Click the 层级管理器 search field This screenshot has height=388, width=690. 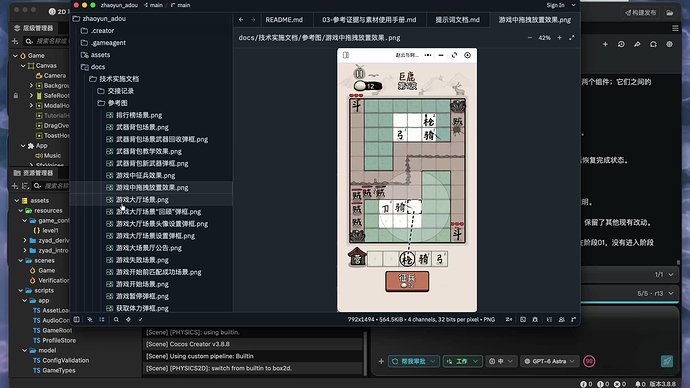(x=47, y=41)
